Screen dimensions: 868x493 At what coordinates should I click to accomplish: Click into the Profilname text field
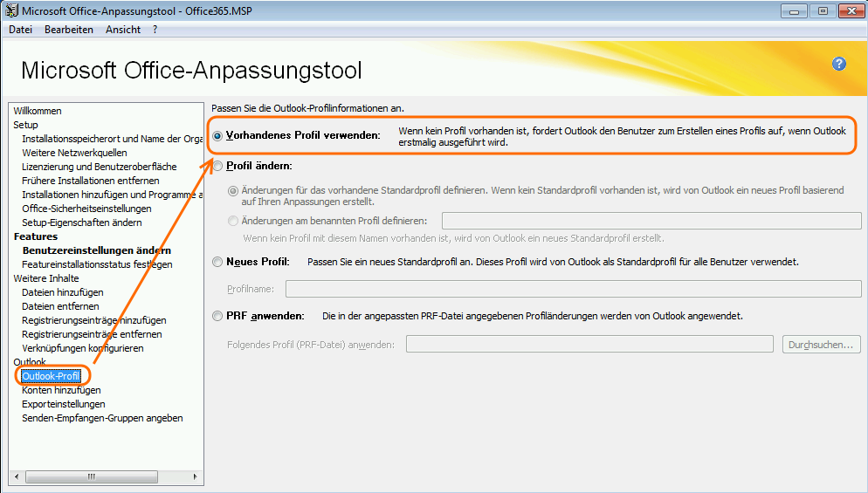coord(573,289)
